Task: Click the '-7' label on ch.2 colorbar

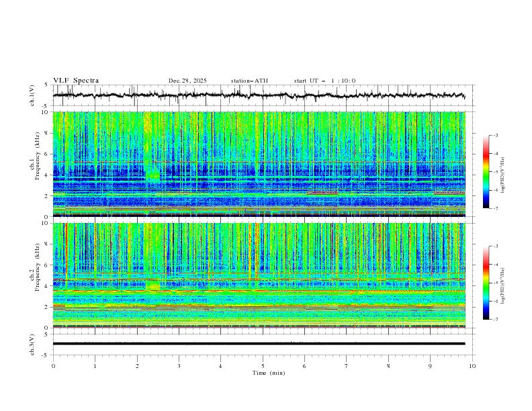Action: [x=495, y=320]
